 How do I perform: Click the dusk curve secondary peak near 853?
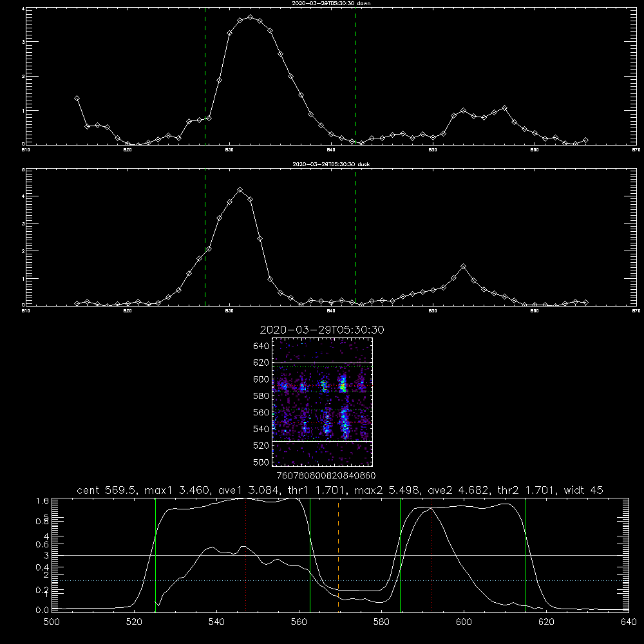click(x=463, y=267)
